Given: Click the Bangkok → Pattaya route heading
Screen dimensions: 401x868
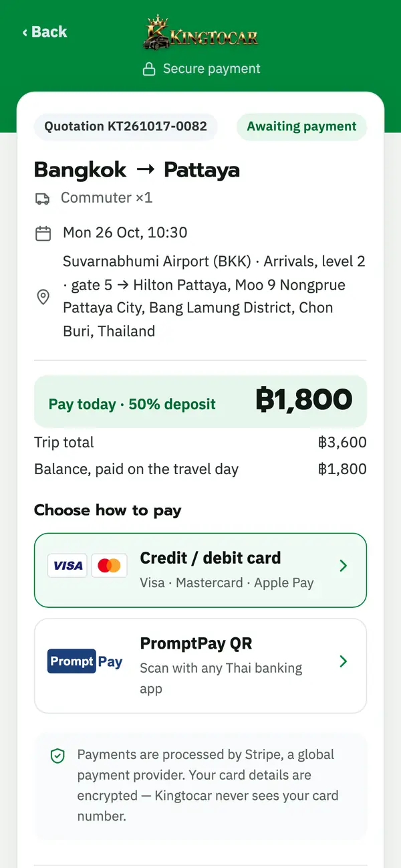Looking at the screenshot, I should tap(137, 170).
